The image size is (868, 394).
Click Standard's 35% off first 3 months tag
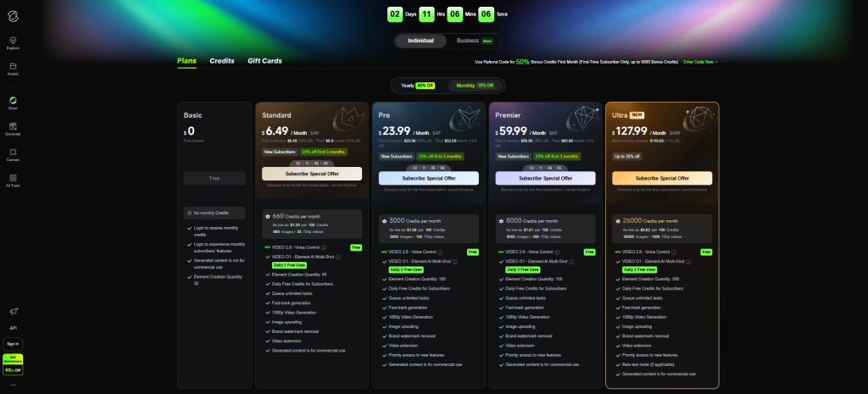(323, 152)
